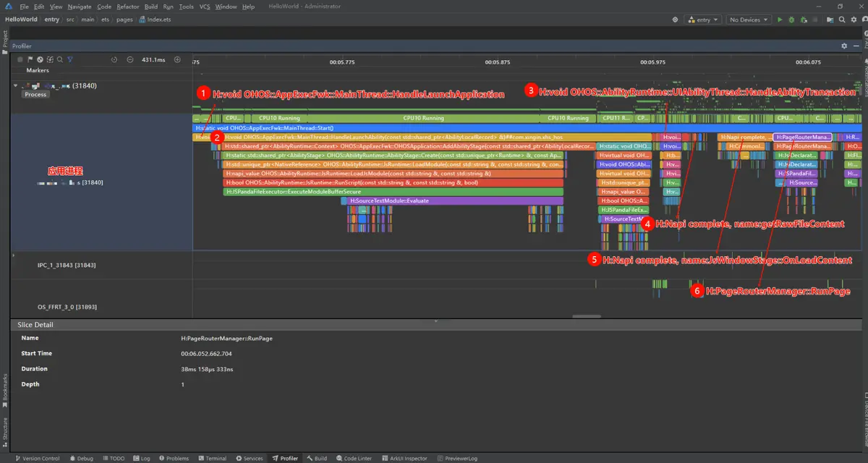Start debugging with the bug icon
Screen dimensions: 868x463
791,20
